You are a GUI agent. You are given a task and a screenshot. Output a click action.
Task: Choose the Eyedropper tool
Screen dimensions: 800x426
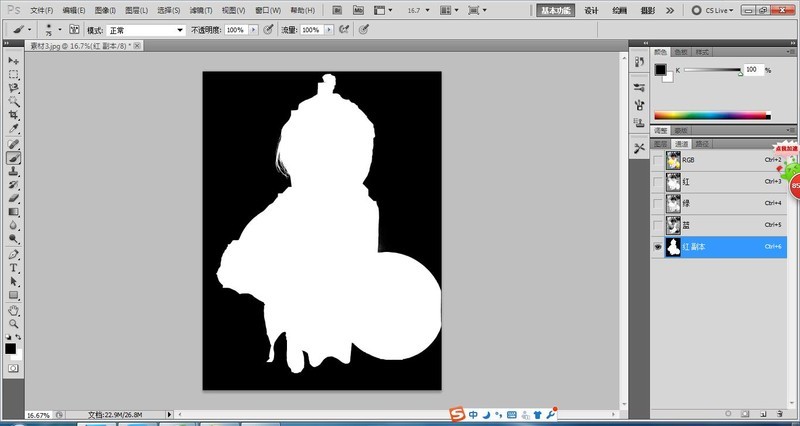[x=14, y=129]
